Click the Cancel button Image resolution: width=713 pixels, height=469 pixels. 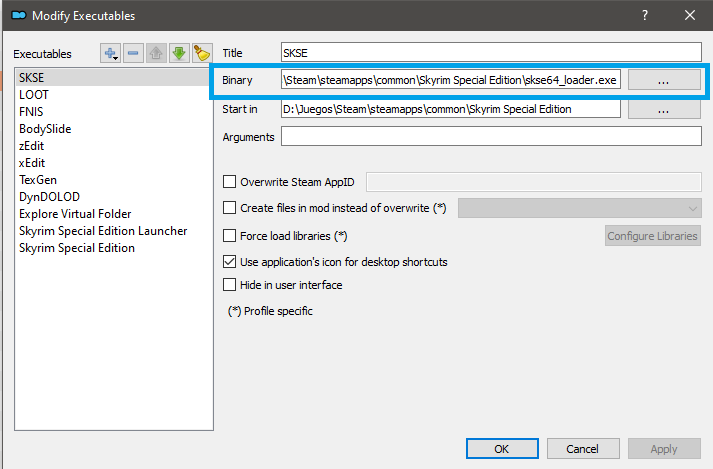[x=583, y=449]
